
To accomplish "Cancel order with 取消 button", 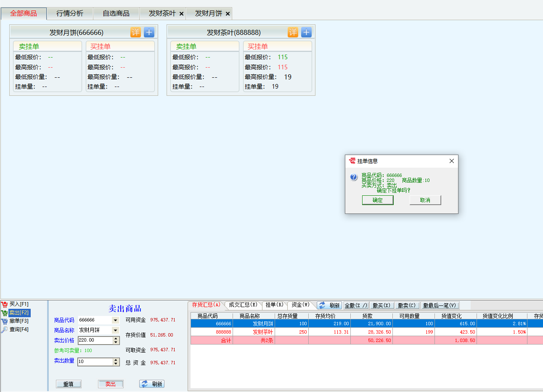I will 425,200.
